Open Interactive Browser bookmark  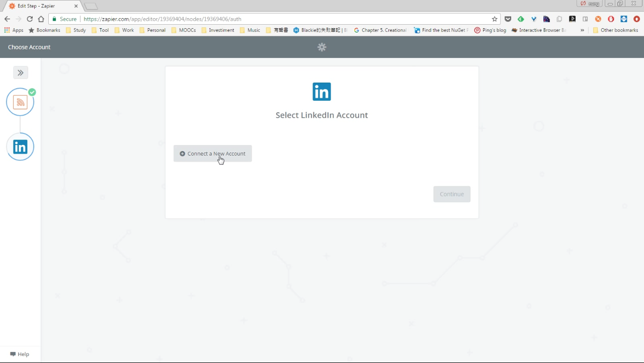(x=539, y=30)
